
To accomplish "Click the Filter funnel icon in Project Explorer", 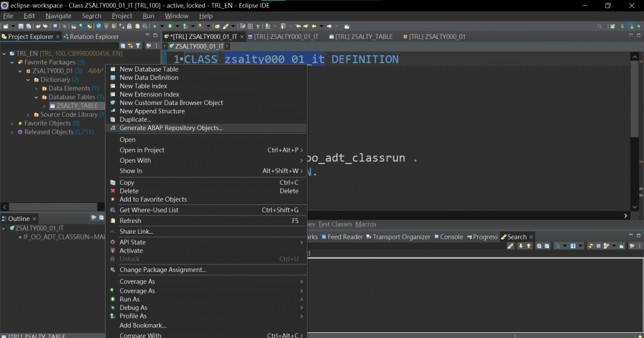I will pos(138,45).
